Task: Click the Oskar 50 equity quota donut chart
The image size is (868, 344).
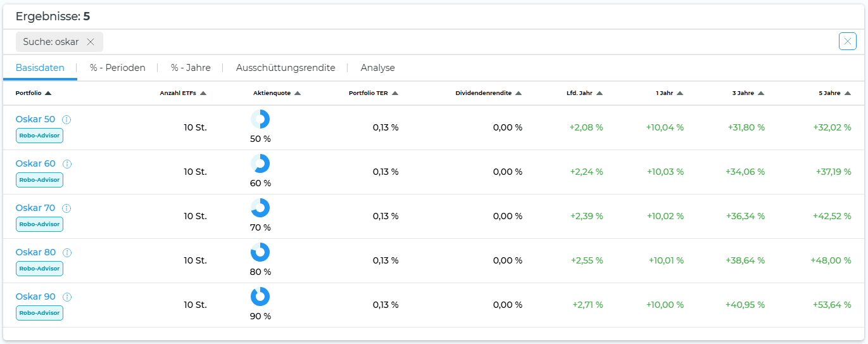Action: (260, 119)
